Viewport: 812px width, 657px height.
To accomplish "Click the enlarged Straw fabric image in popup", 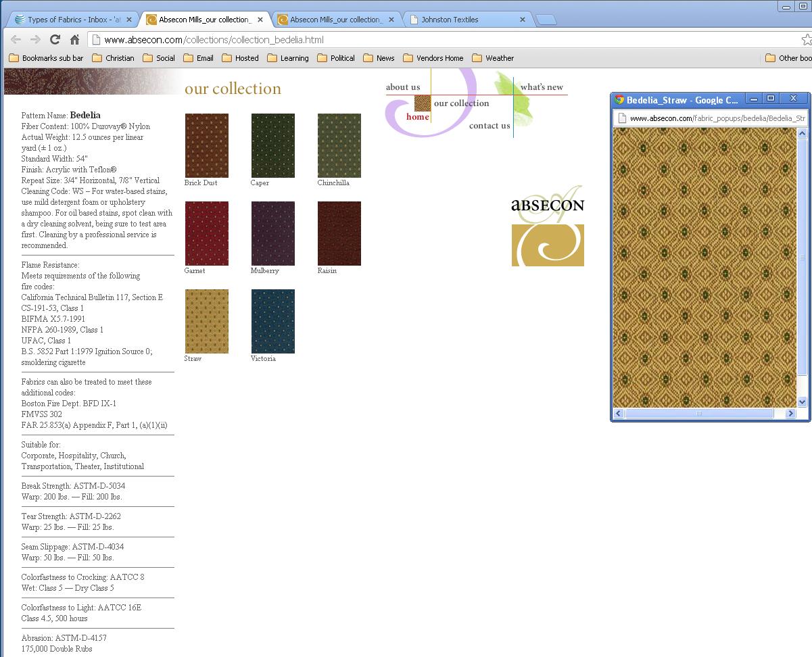I will click(x=705, y=268).
